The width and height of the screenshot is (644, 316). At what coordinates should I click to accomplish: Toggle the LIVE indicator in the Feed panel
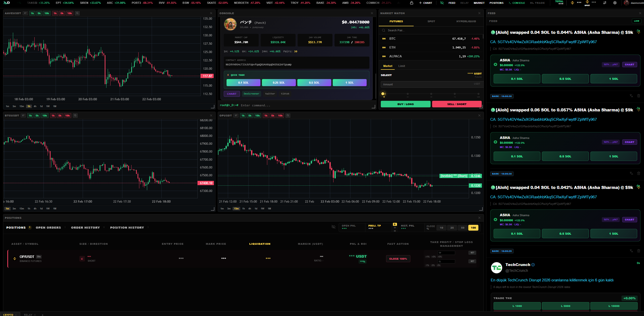636,21
